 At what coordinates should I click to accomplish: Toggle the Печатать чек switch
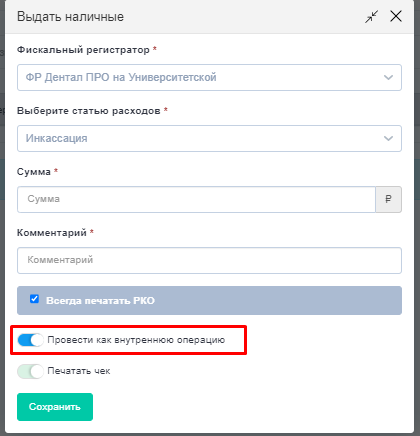30,371
